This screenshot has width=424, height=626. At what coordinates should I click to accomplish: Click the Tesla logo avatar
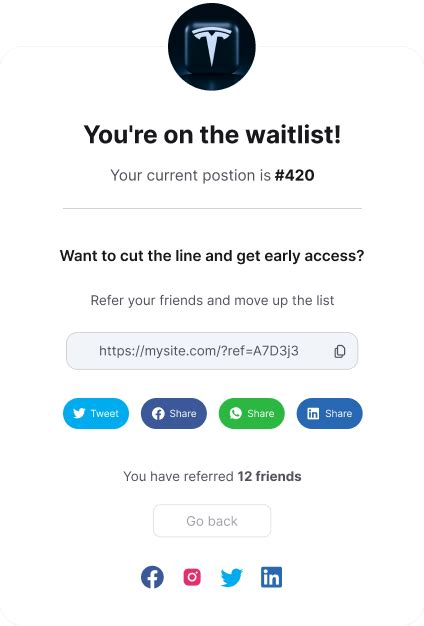click(x=212, y=46)
